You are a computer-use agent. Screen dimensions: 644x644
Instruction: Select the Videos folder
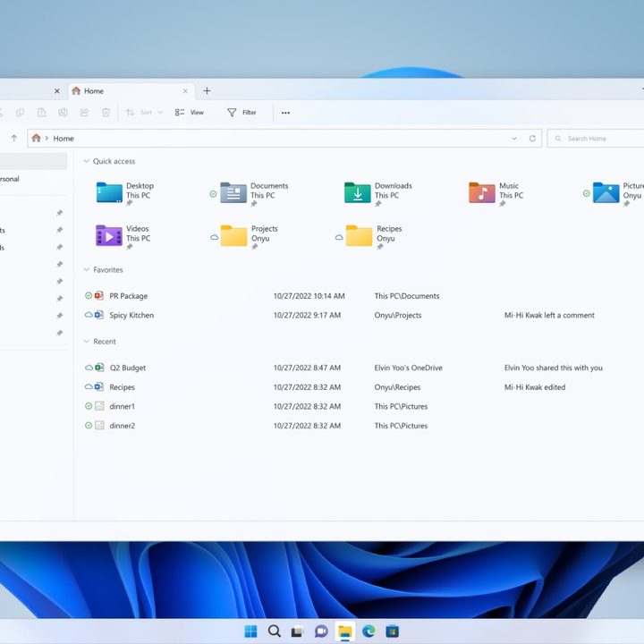click(x=123, y=235)
